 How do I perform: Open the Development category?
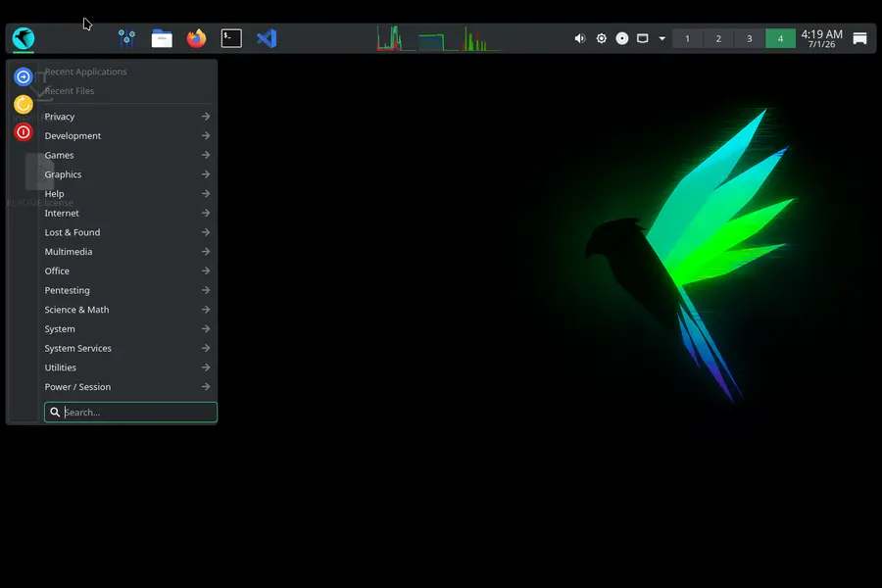(x=127, y=135)
